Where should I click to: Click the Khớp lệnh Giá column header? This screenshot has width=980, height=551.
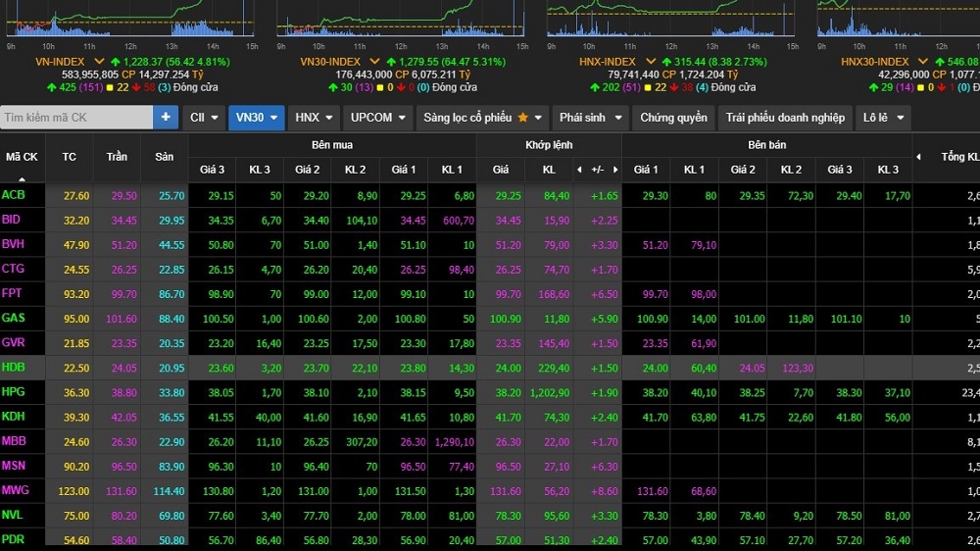click(500, 170)
